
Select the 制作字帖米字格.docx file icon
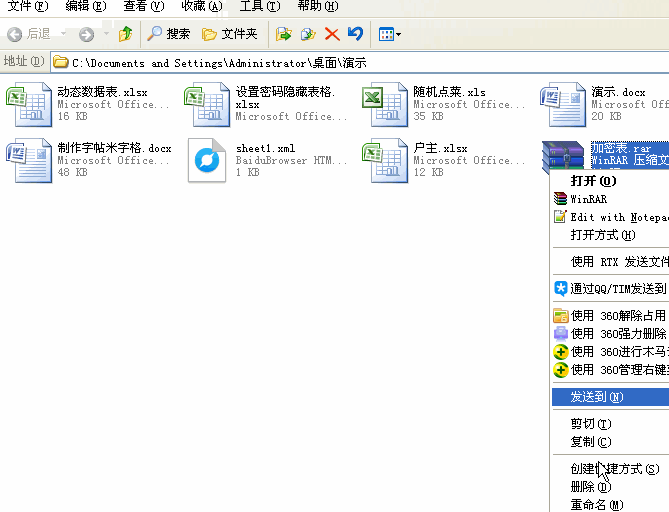click(x=29, y=160)
